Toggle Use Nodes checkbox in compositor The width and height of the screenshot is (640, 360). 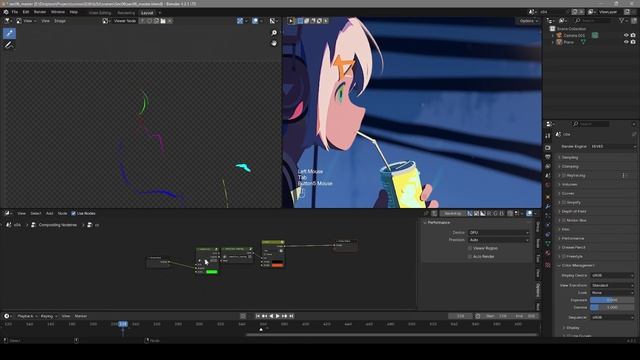[73, 213]
